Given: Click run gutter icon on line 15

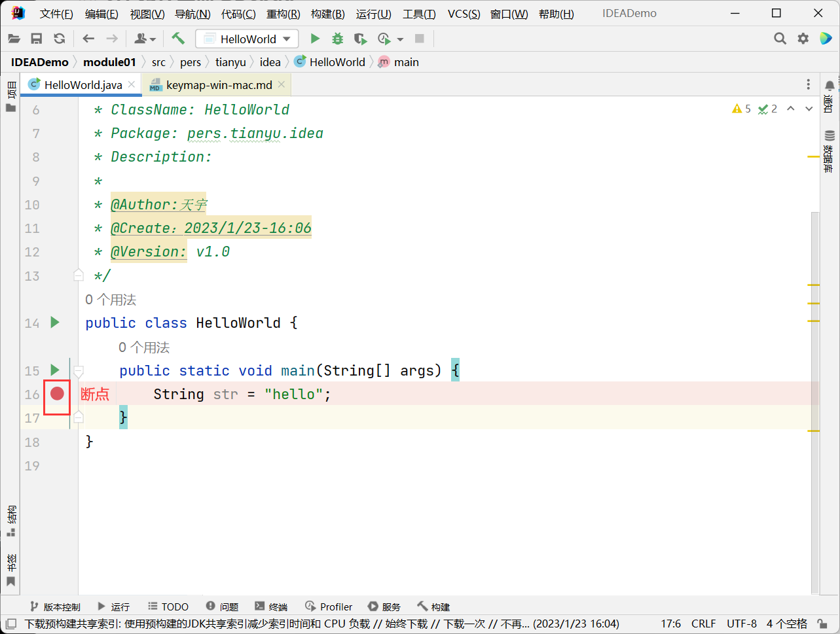Looking at the screenshot, I should [55, 370].
